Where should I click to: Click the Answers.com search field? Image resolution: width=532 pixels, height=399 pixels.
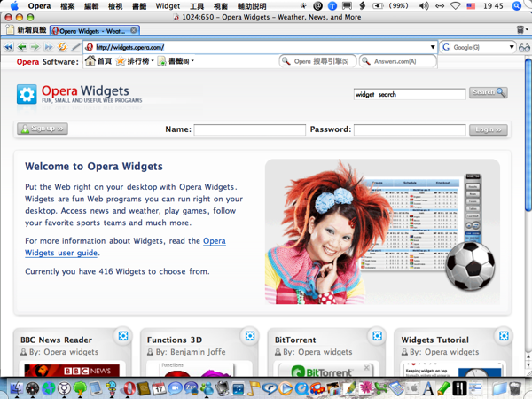click(x=398, y=61)
